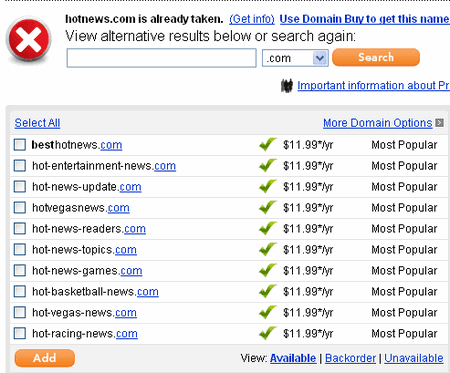Tick the hot-racing-news.com checkbox

click(x=20, y=333)
